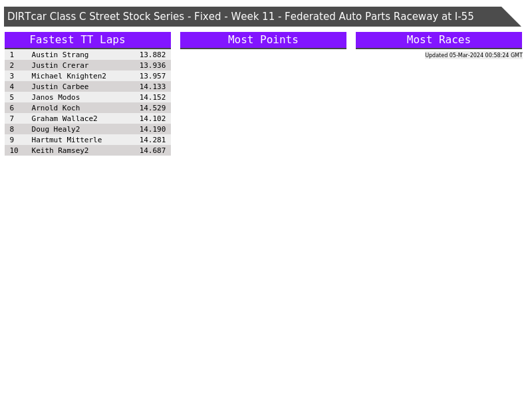Select the 13.936 lap time
This screenshot has width=532, height=399.
[x=152, y=66]
